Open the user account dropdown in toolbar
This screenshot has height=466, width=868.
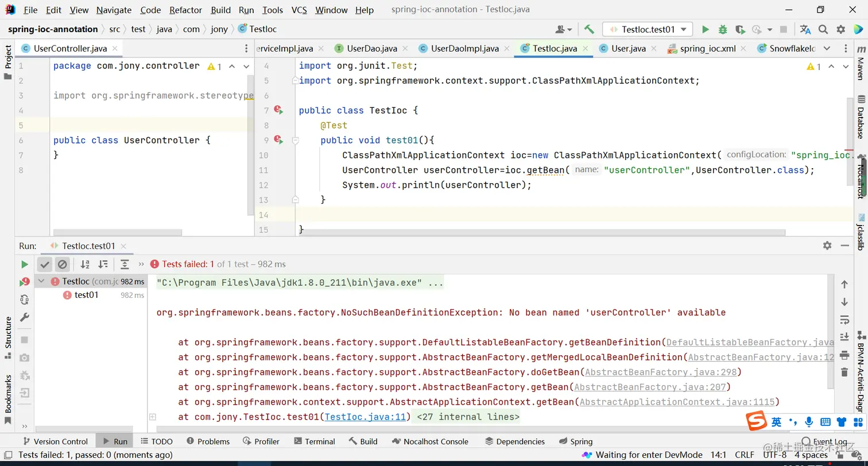pos(564,29)
